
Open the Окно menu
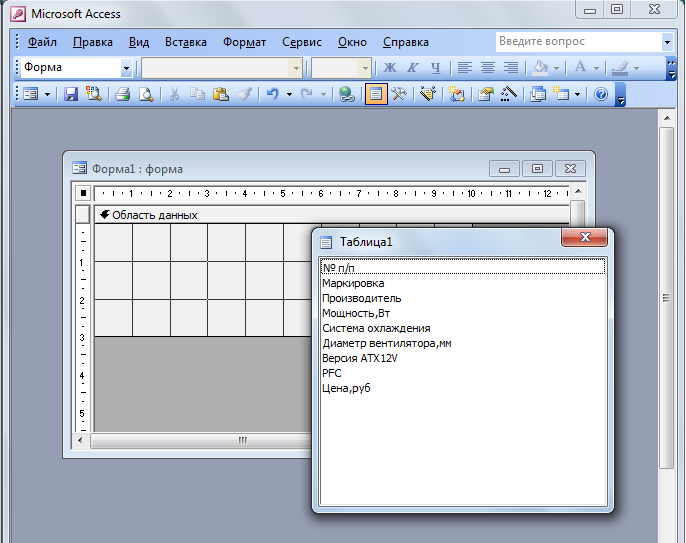352,42
